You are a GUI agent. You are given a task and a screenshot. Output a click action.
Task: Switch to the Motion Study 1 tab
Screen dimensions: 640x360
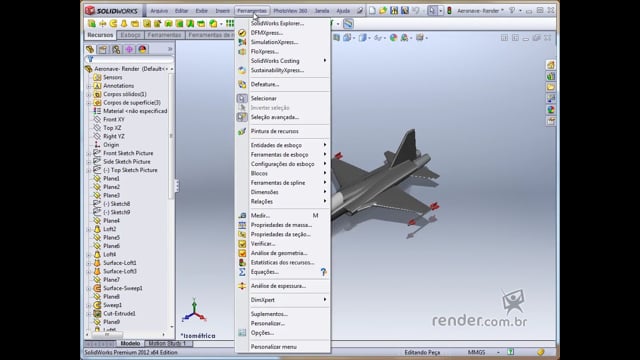pos(167,344)
